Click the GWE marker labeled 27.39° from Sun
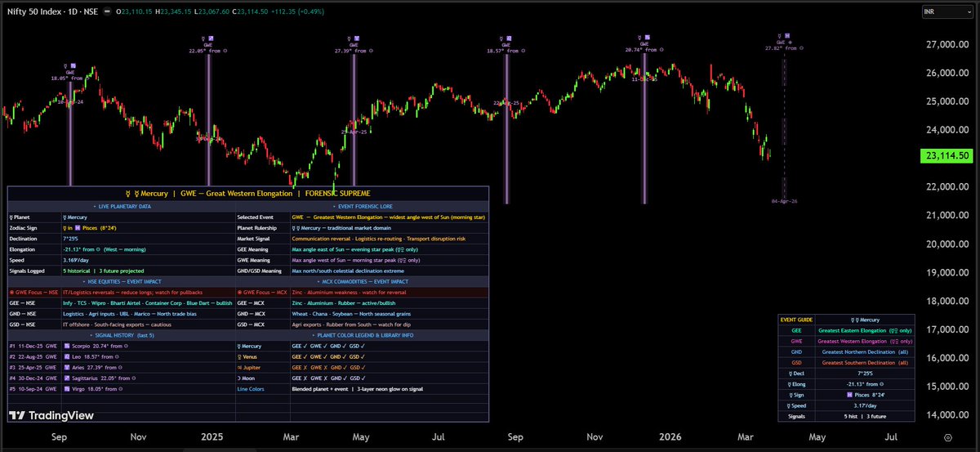 point(354,45)
